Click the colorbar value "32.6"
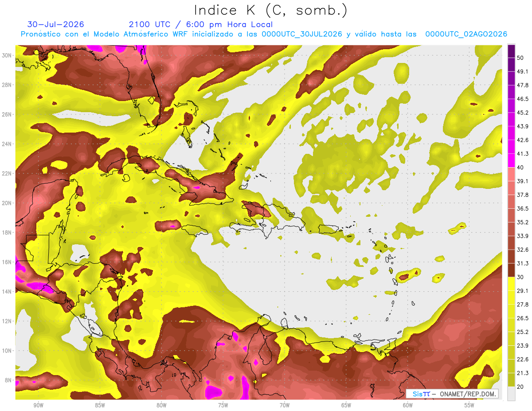The image size is (532, 411). (x=523, y=250)
